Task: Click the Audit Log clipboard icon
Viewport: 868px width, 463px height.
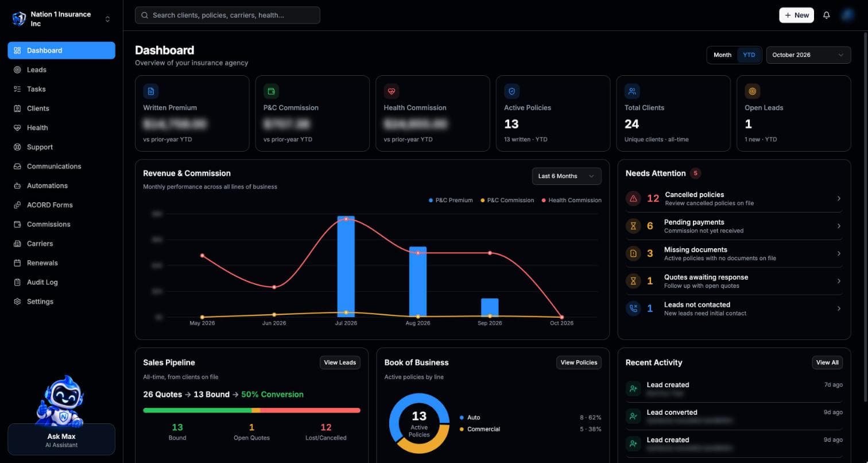Action: (x=17, y=282)
